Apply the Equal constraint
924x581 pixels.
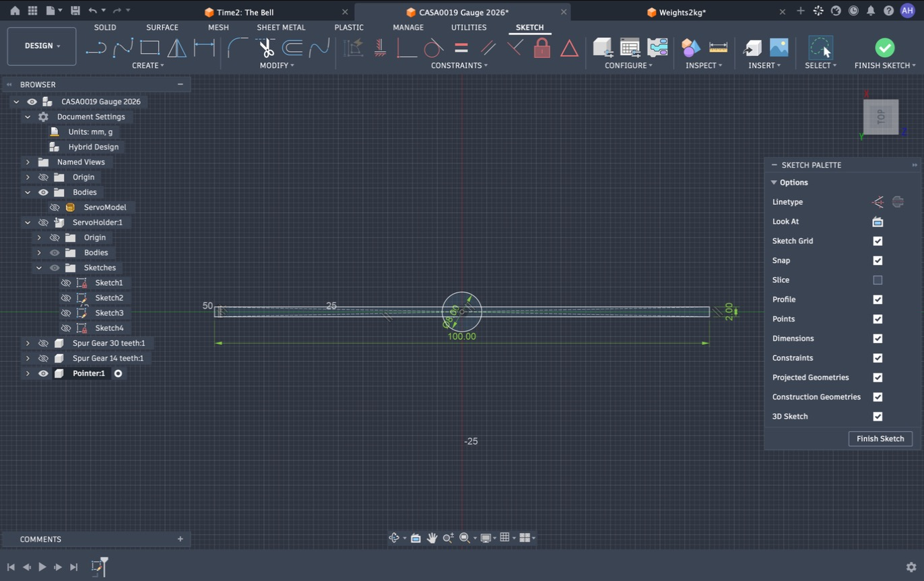[461, 48]
